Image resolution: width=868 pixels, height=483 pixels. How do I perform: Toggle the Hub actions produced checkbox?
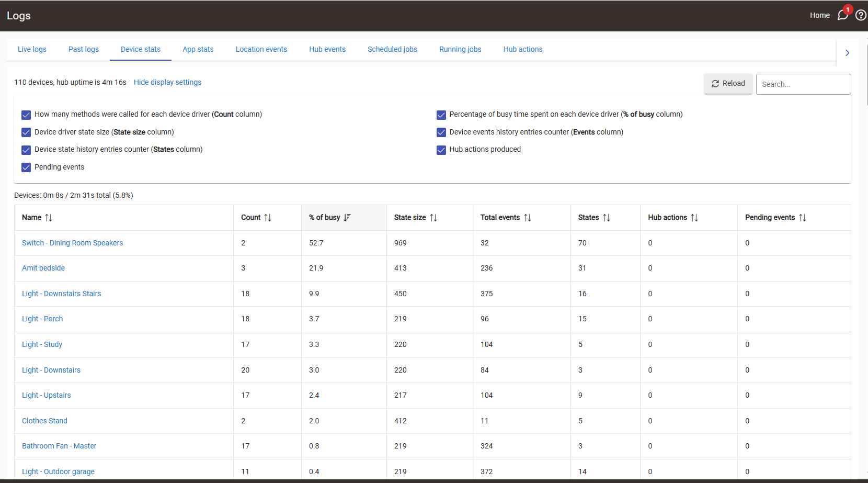[441, 150]
